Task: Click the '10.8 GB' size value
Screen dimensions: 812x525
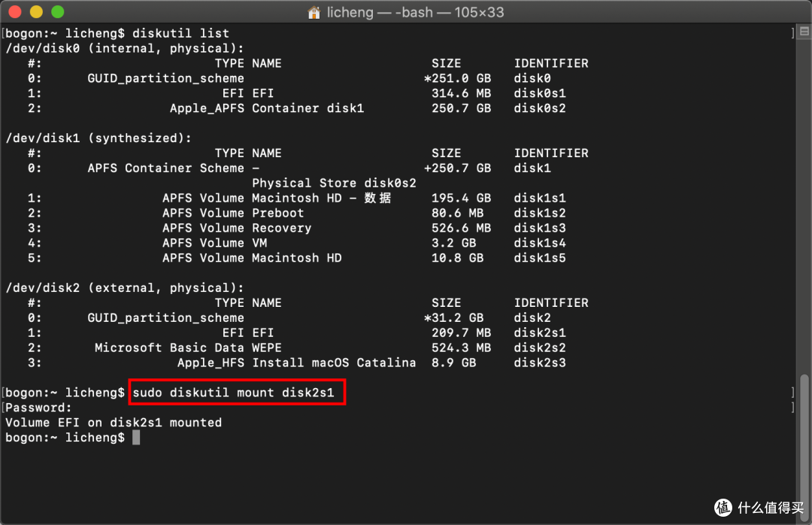Action: [458, 258]
